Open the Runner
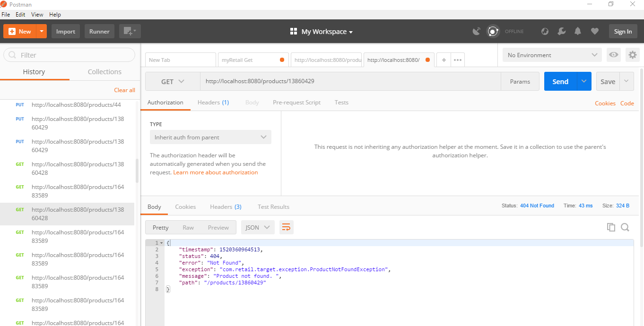Image resolution: width=644 pixels, height=326 pixels. pos(99,31)
